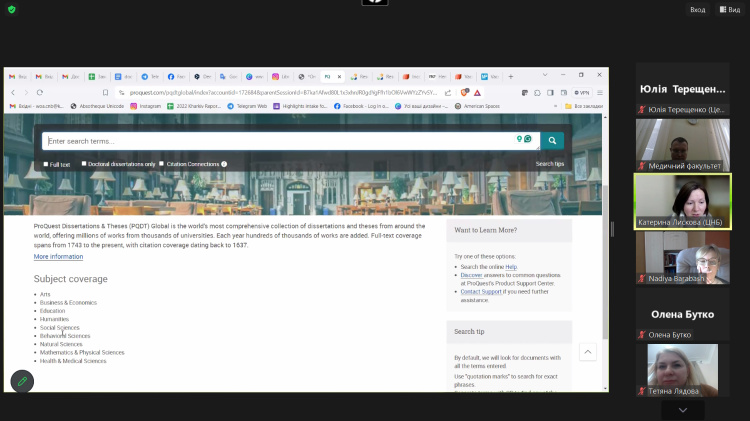
Task: Enable the Citation Connections checkbox
Action: pos(162,164)
